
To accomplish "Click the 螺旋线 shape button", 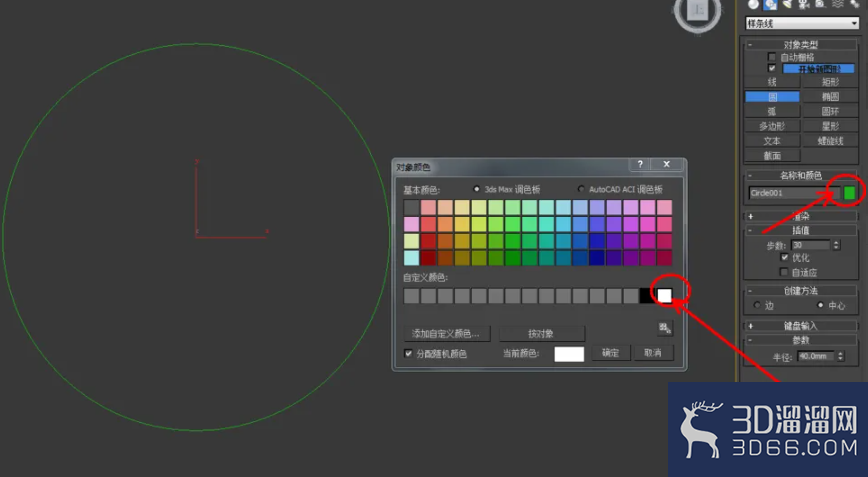I will [830, 141].
